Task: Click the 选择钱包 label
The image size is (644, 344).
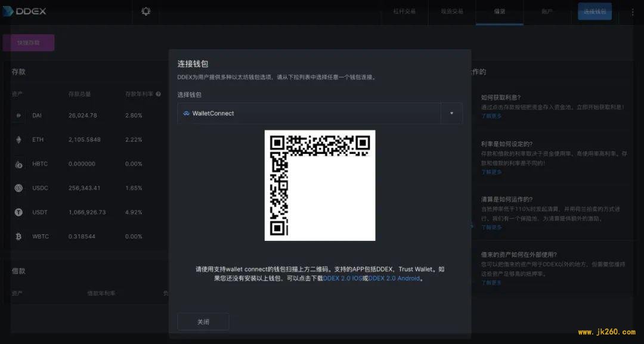Action: [x=190, y=95]
